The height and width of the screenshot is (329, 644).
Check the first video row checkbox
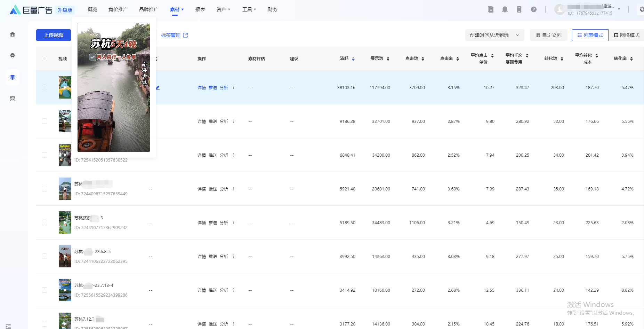45,87
